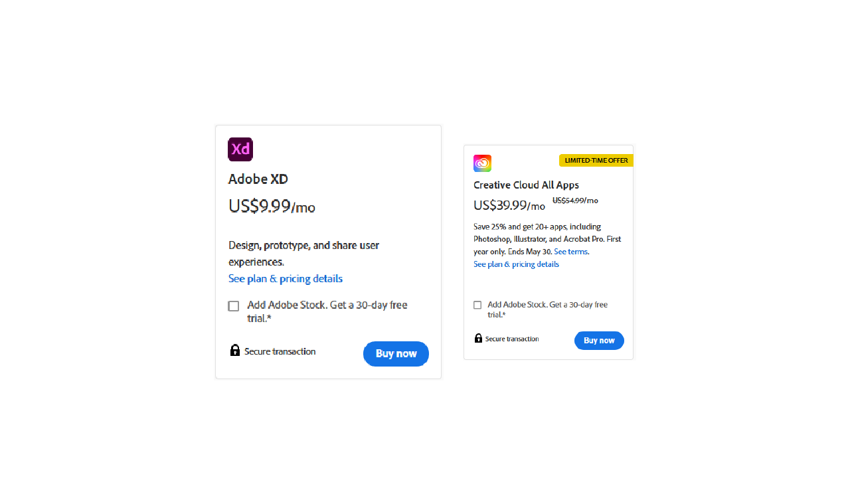
Task: Click the Creative Cloud All Apps title
Action: (x=526, y=185)
